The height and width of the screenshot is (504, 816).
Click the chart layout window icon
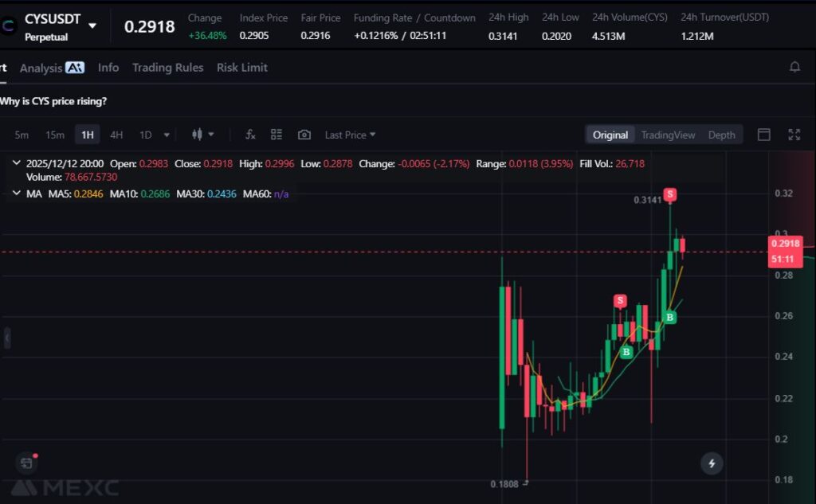point(763,135)
